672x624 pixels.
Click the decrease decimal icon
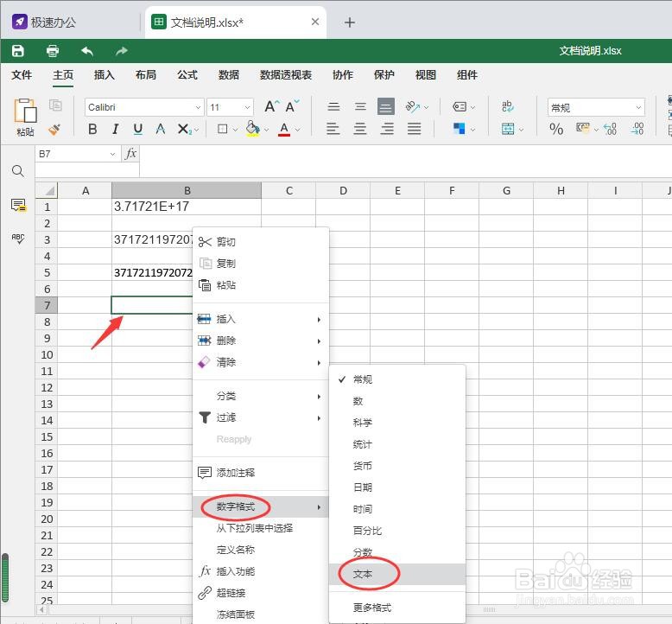[x=611, y=129]
